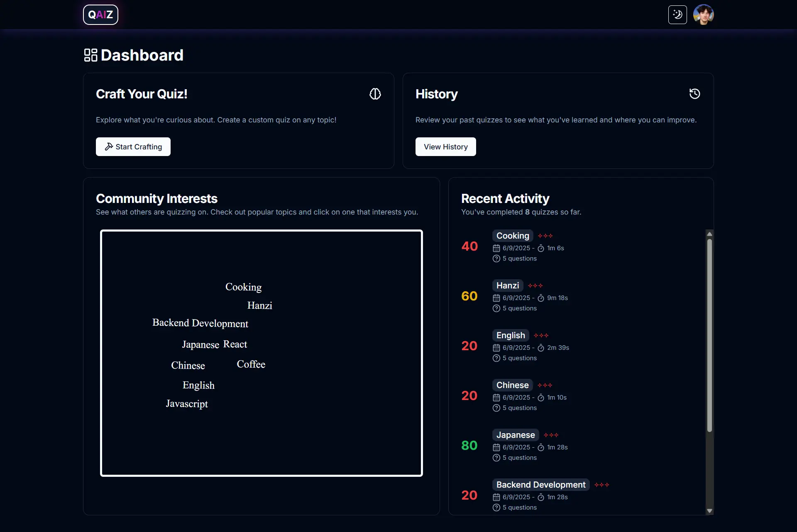Open the Cooking quiz activity tag
Viewport: 797px width, 532px height.
tap(512, 236)
